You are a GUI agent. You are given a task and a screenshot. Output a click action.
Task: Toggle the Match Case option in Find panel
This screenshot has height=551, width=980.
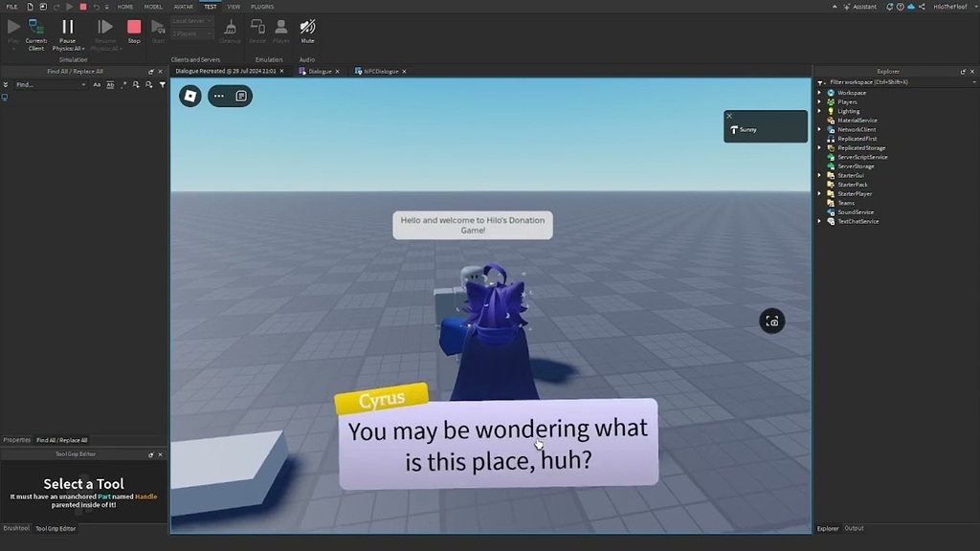[x=96, y=84]
